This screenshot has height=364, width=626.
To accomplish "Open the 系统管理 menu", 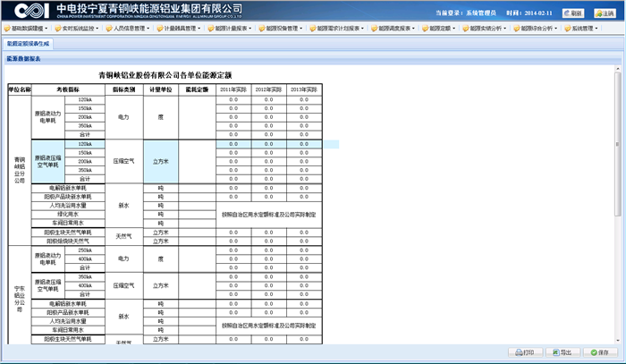I will pyautogui.click(x=587, y=29).
